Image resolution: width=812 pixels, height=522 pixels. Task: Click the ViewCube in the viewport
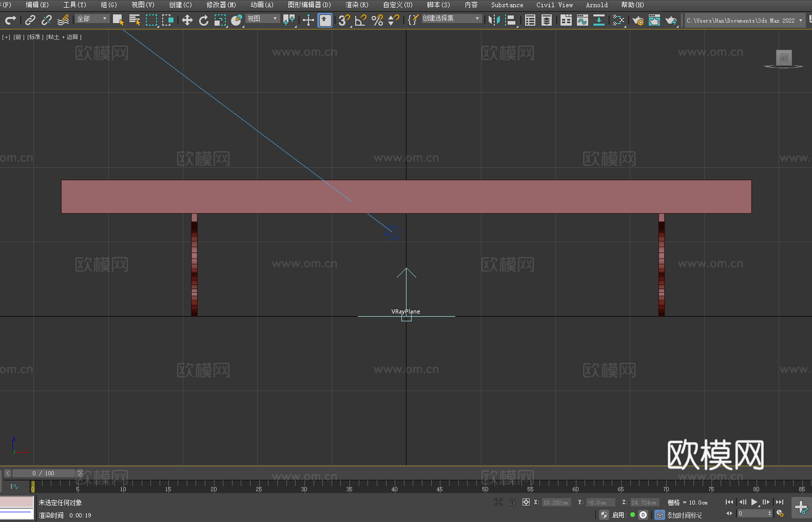tap(784, 59)
